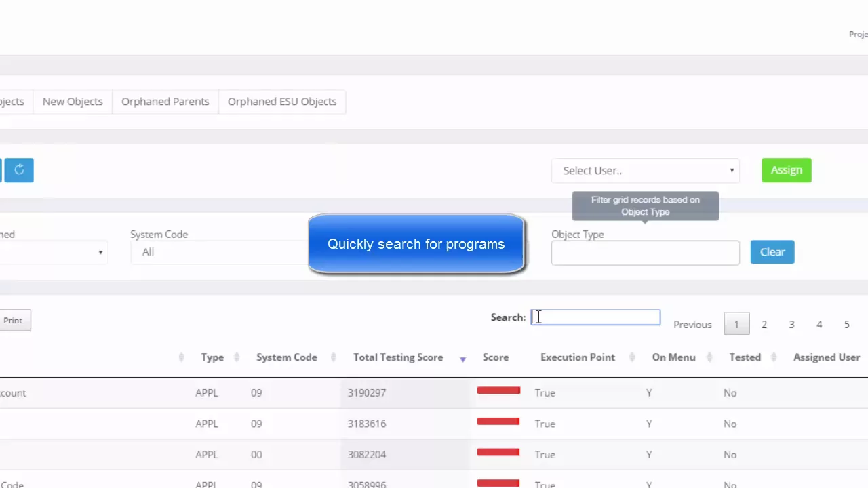Image resolution: width=868 pixels, height=488 pixels.
Task: Go to page 4 of results
Action: 819,325
